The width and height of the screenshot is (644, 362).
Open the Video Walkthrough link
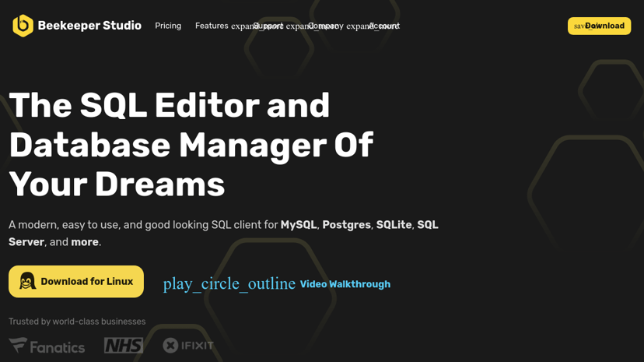pos(345,284)
